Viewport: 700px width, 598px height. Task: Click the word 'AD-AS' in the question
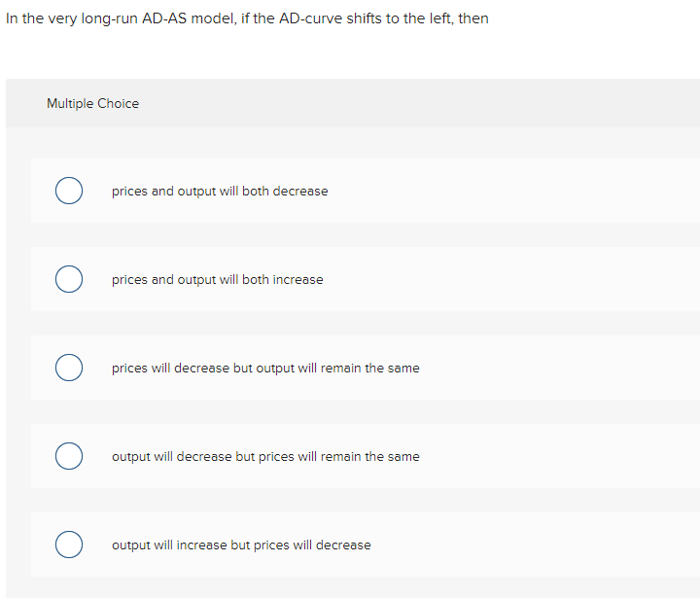[166, 18]
